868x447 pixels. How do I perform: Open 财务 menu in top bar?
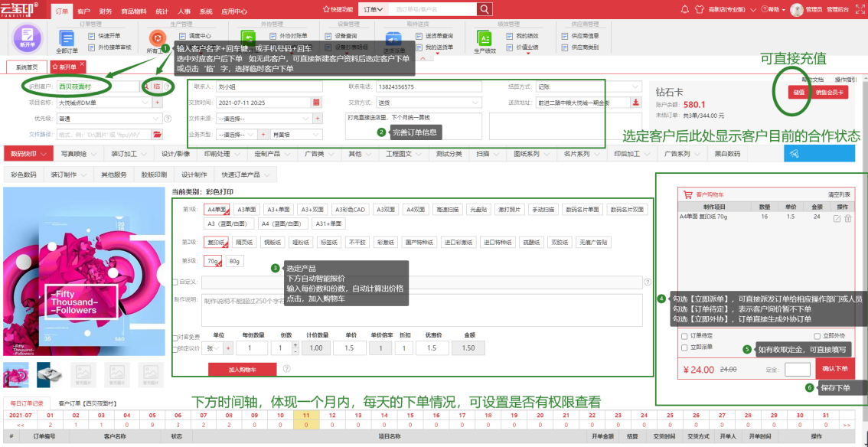(x=106, y=11)
